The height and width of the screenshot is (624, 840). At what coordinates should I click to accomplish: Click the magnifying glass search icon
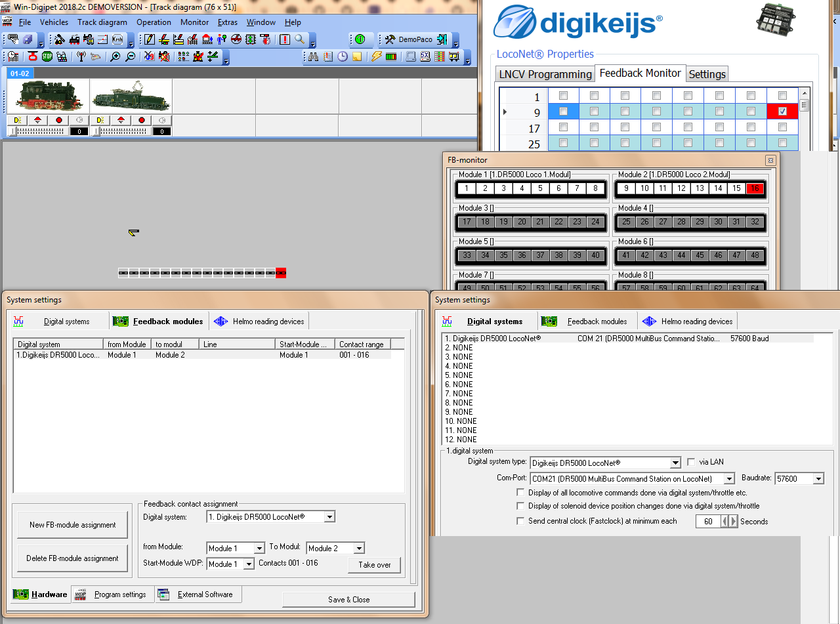(299, 39)
